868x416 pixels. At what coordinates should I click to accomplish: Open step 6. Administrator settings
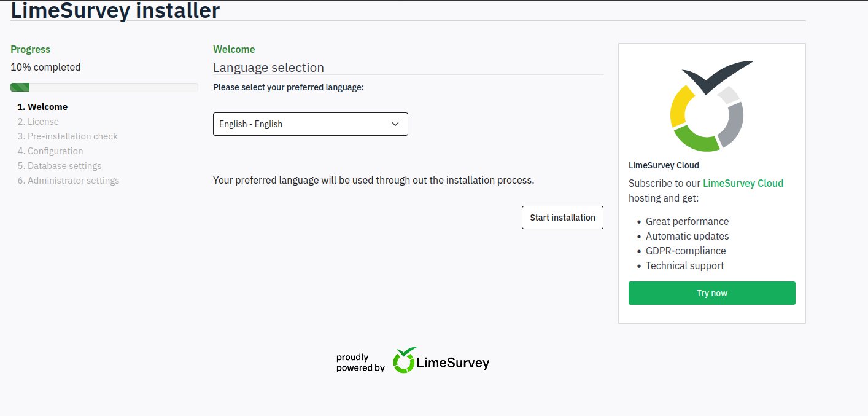click(x=68, y=181)
